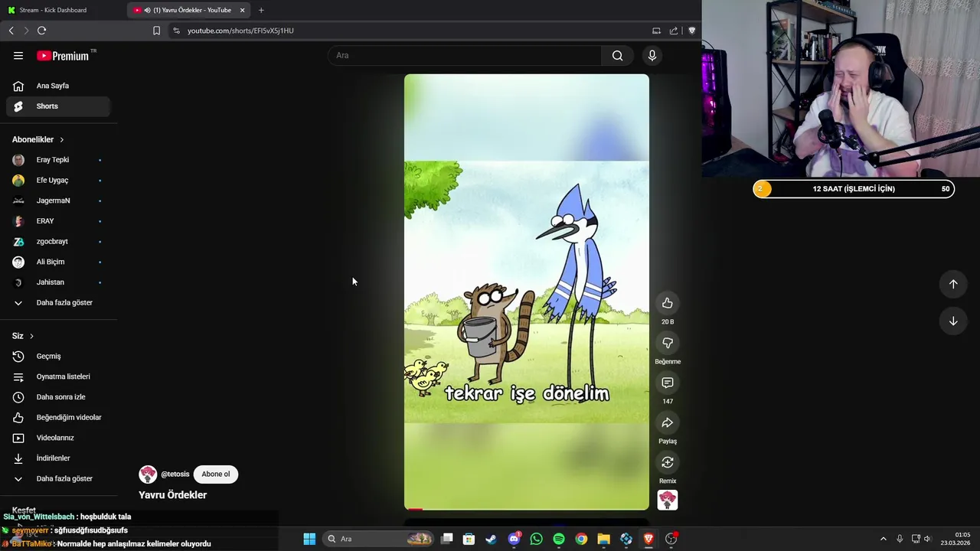Expand the Abonelikler section chevron
The image size is (980, 551).
[62, 139]
